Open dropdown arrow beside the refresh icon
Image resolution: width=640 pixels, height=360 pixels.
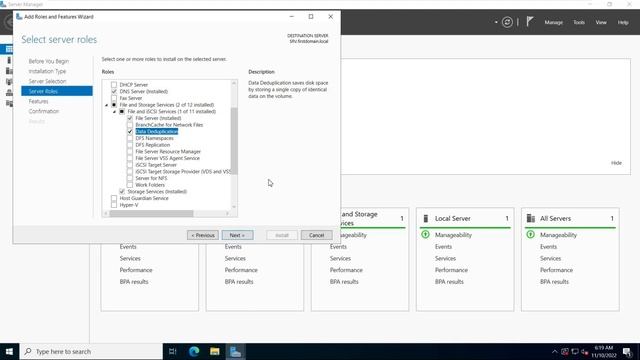click(496, 22)
